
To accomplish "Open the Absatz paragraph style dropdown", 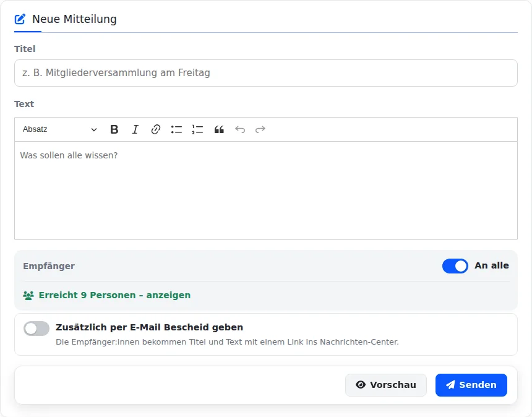I will (x=60, y=129).
